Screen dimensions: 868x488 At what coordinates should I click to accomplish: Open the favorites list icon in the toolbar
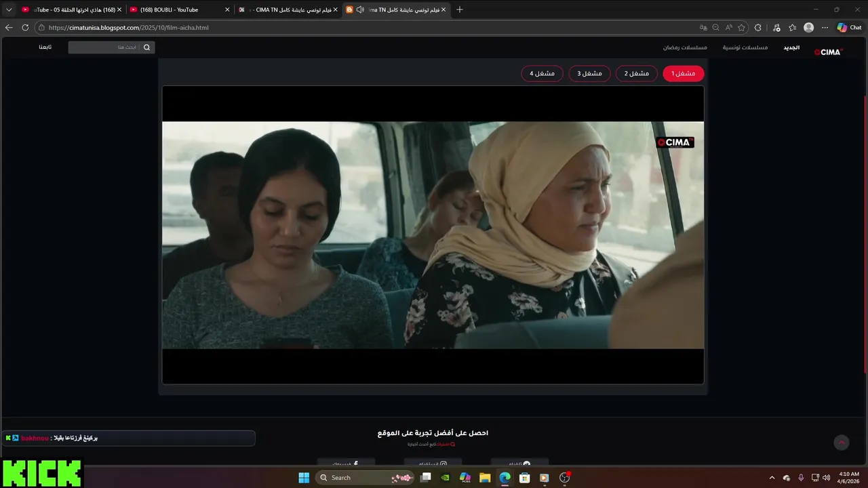(792, 28)
